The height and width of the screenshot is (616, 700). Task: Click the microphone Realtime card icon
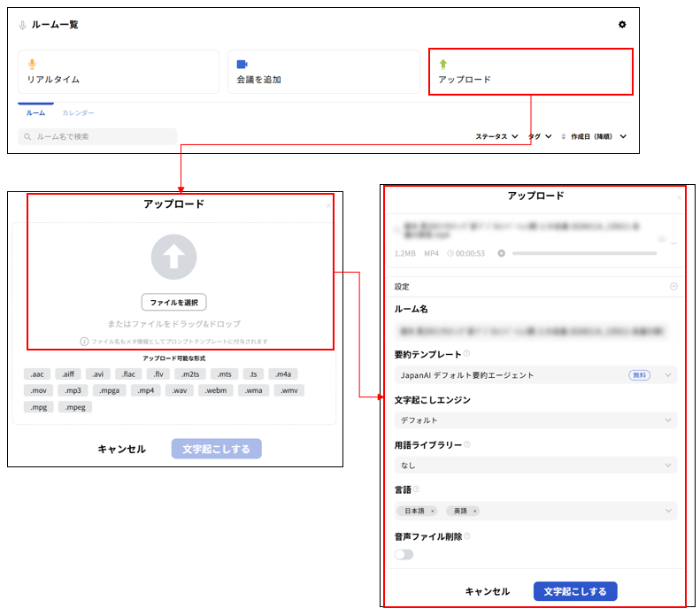[x=32, y=64]
